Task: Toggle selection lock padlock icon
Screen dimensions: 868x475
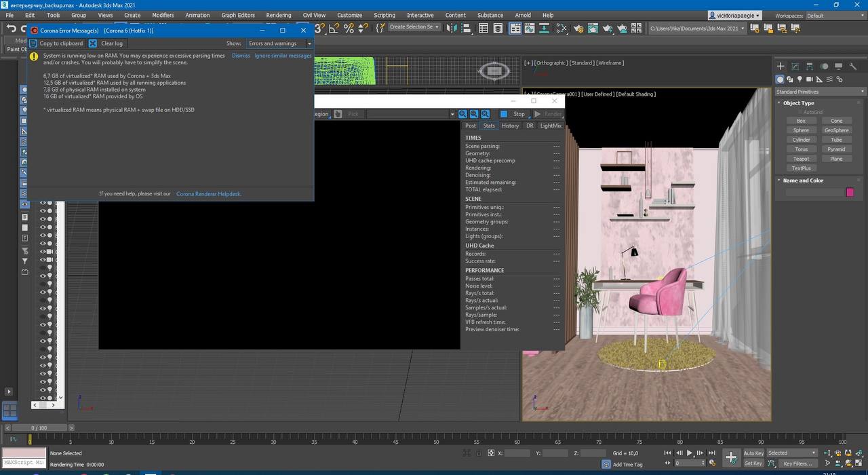Action: 479,453
